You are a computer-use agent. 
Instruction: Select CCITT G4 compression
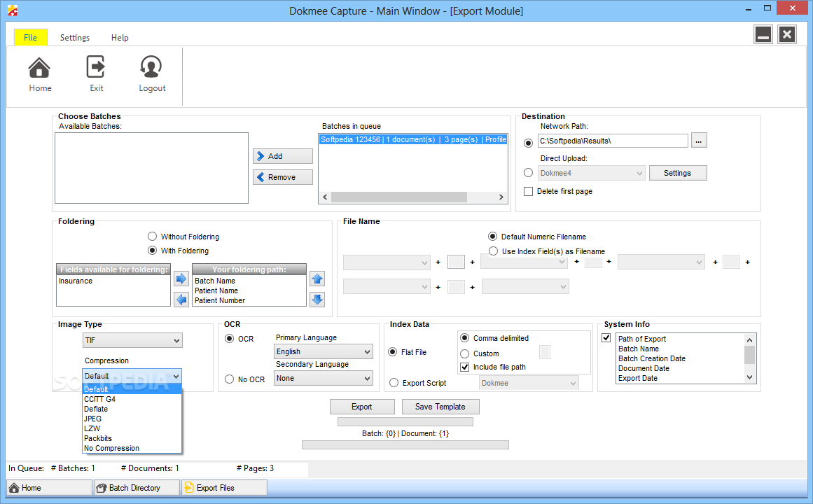[132, 399]
